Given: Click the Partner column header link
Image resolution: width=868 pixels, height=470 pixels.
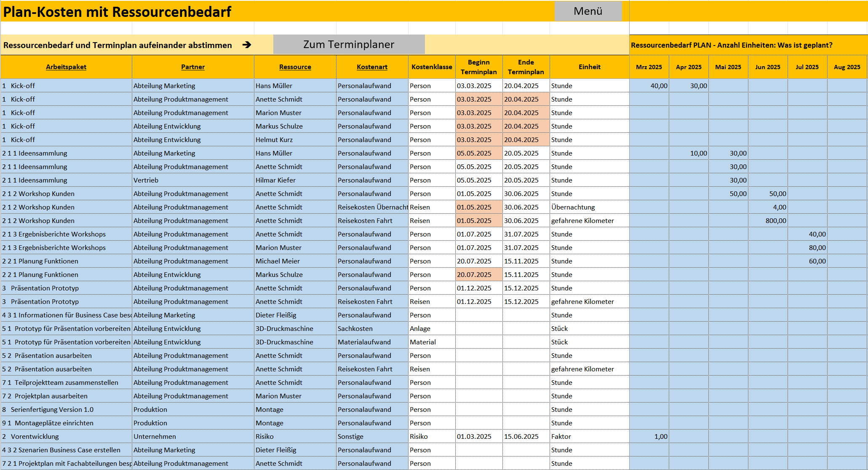Looking at the screenshot, I should 193,67.
